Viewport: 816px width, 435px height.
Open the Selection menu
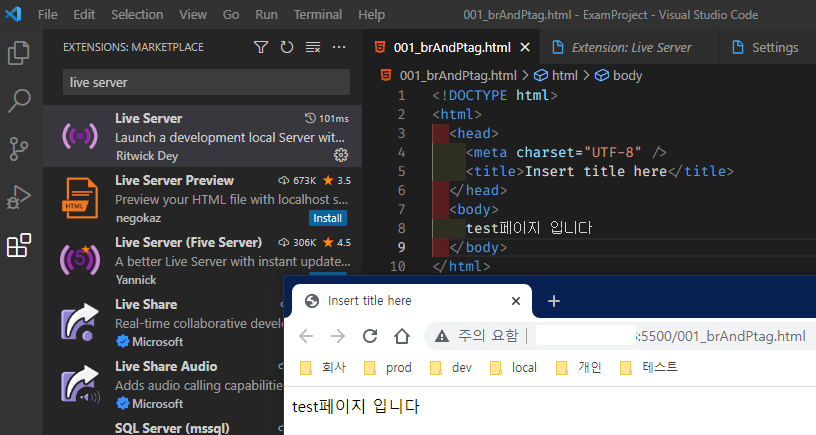[137, 15]
